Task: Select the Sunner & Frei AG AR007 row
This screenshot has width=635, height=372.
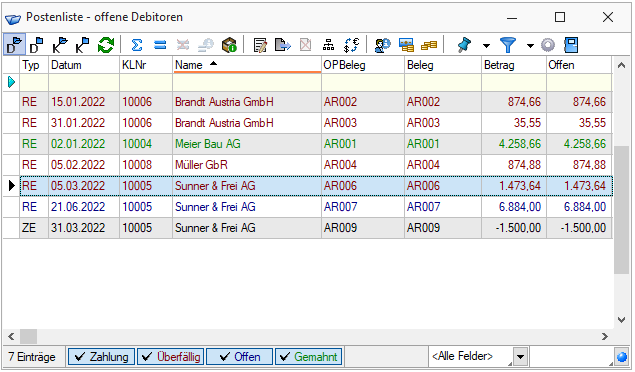Action: coord(315,207)
